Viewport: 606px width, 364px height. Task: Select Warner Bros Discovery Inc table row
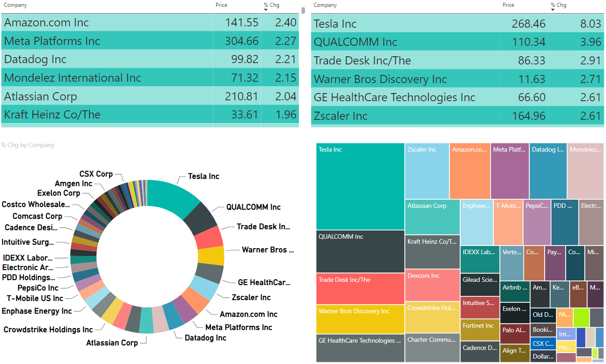[458, 79]
